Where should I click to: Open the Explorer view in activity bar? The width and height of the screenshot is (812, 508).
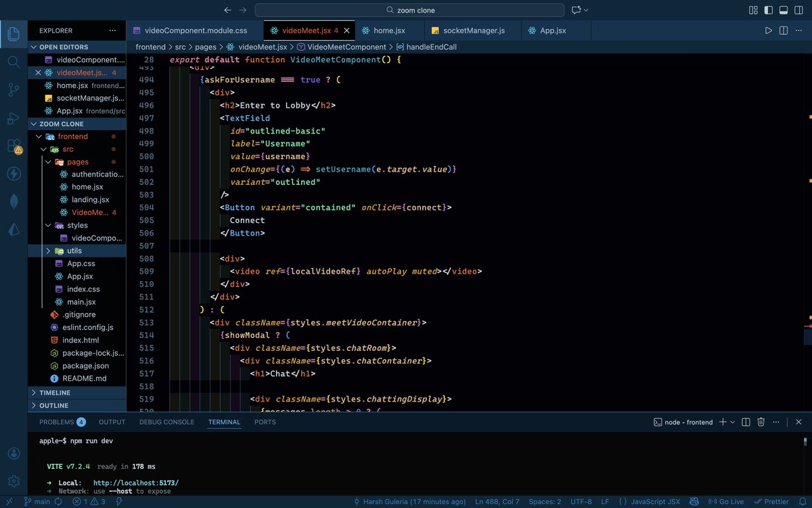[x=14, y=33]
